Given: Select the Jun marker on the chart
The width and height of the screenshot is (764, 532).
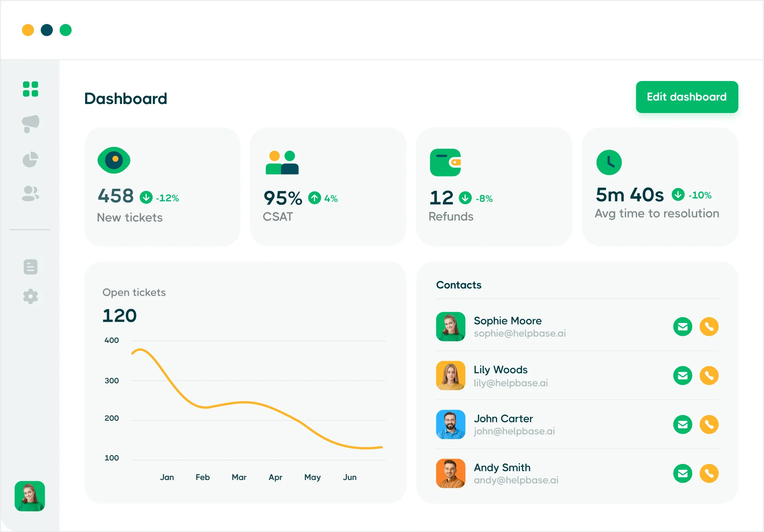Looking at the screenshot, I should 349,477.
